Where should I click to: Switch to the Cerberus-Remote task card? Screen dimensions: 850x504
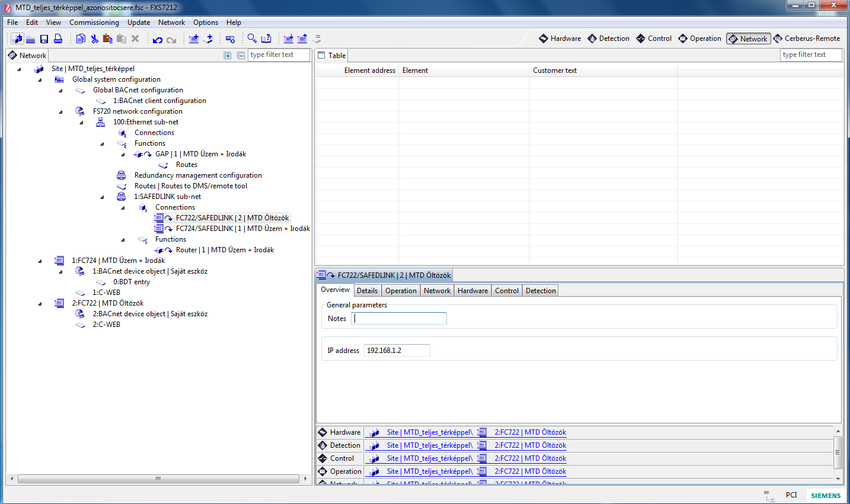click(x=806, y=38)
